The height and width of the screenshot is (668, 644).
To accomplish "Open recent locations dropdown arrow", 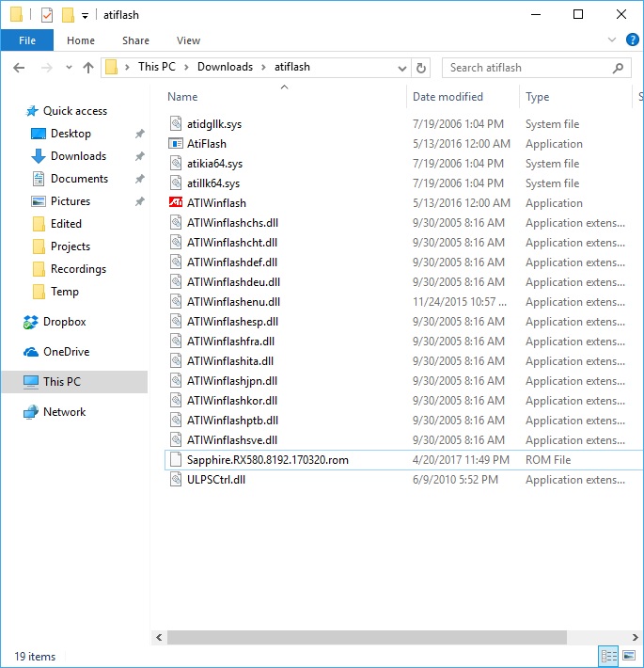I will coord(69,68).
